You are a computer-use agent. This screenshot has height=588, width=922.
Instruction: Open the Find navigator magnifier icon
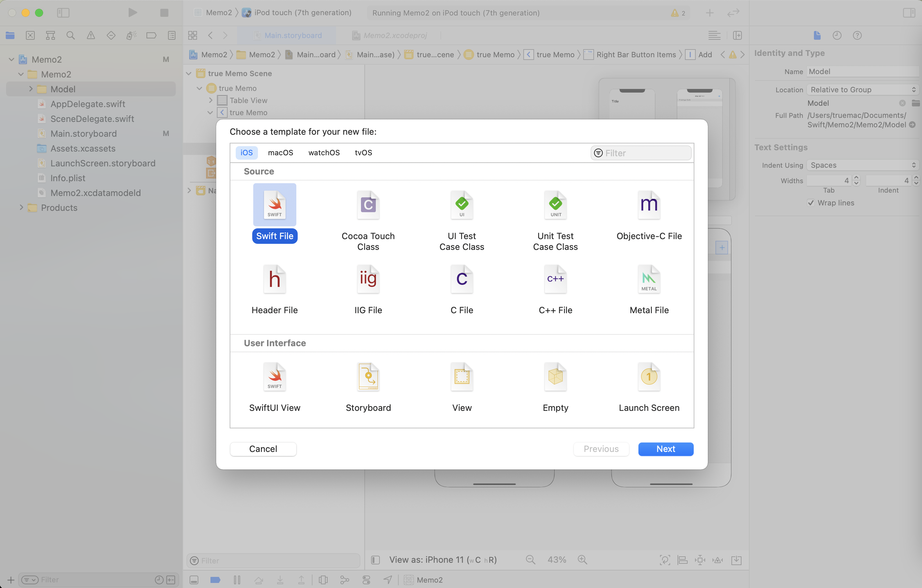click(x=70, y=36)
